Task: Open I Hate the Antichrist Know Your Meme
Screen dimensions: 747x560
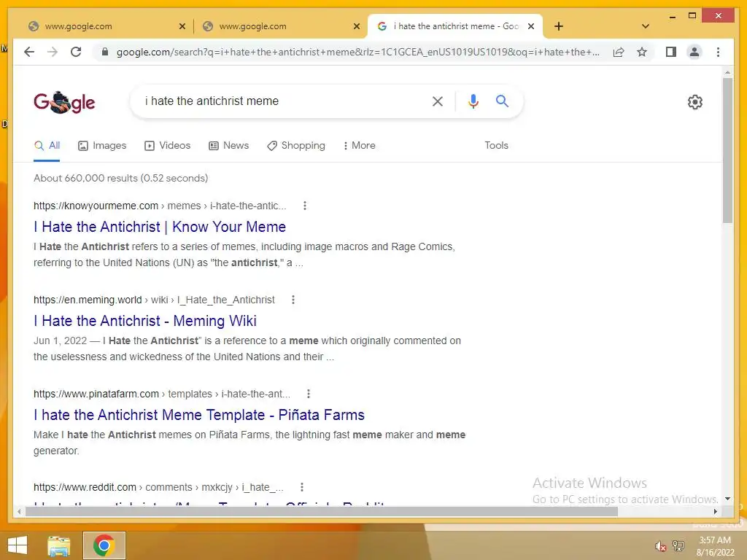Action: click(x=160, y=227)
